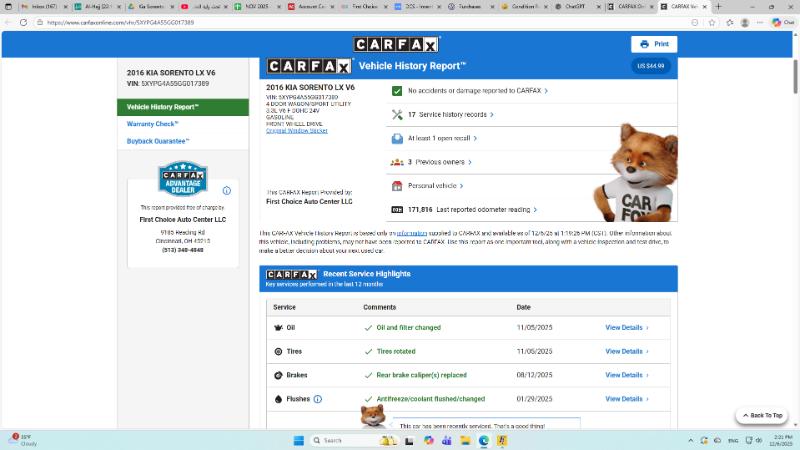Expand View Details for Oil service
Screen dimensions: 800x450
[626, 327]
